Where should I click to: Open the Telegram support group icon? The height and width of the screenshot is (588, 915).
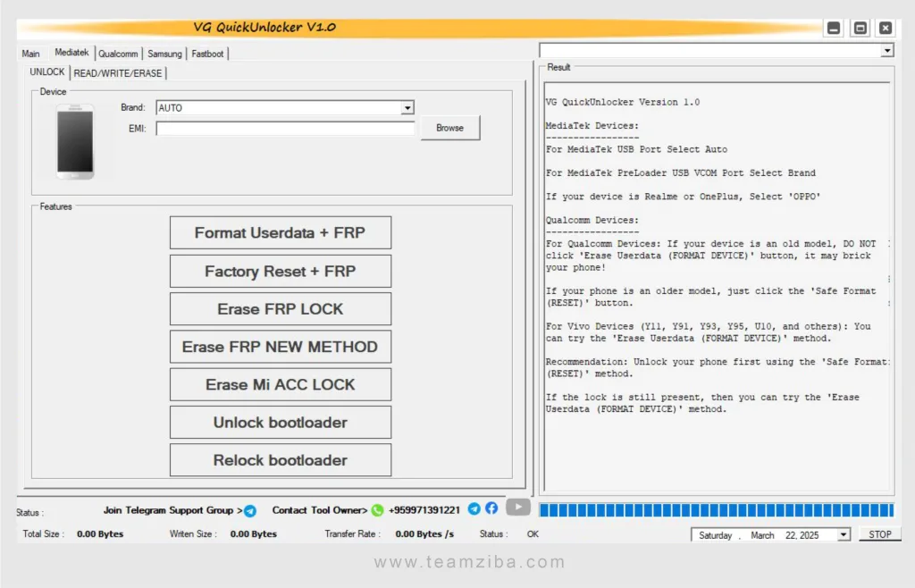250,511
